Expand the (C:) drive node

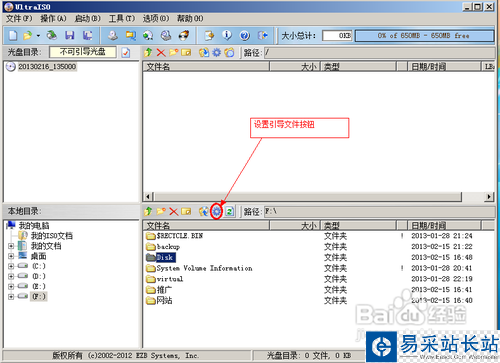(x=11, y=266)
